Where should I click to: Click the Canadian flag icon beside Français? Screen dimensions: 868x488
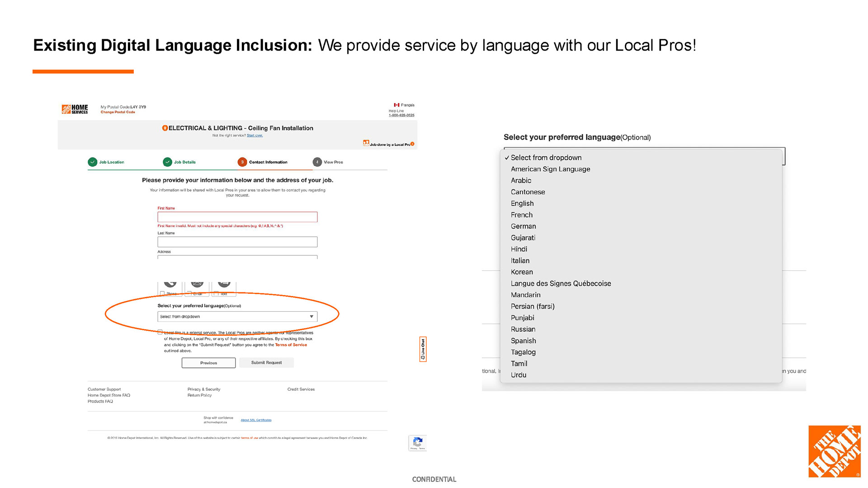click(396, 105)
